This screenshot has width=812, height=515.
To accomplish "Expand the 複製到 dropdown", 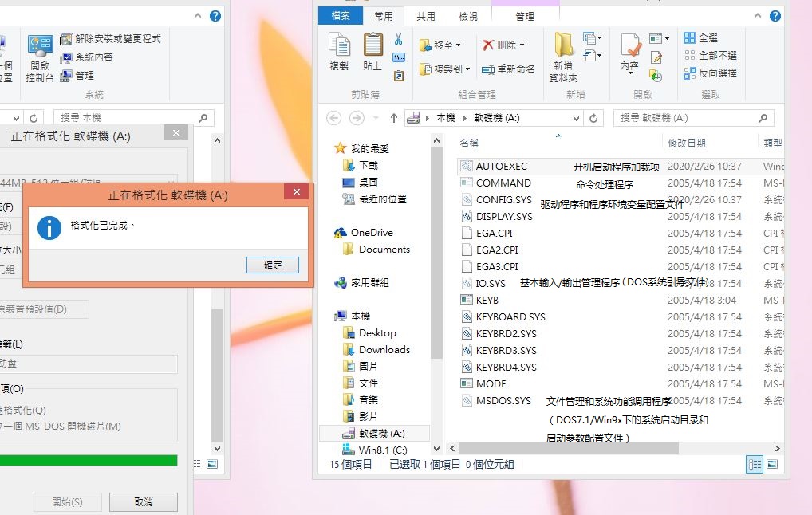I will coord(470,68).
